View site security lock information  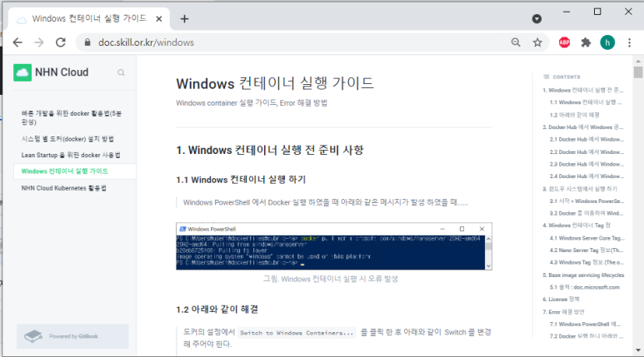click(x=87, y=42)
